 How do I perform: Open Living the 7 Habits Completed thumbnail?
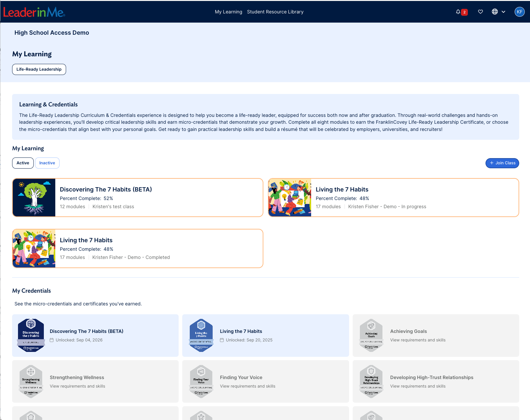[34, 248]
